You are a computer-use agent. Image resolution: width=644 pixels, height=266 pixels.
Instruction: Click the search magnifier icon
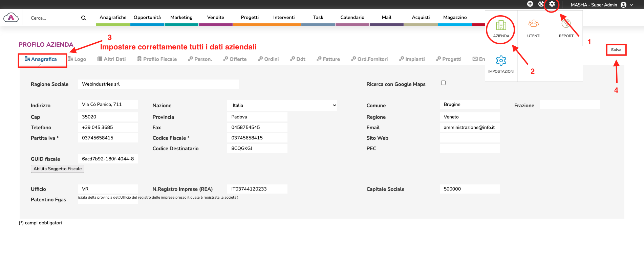pos(84,18)
